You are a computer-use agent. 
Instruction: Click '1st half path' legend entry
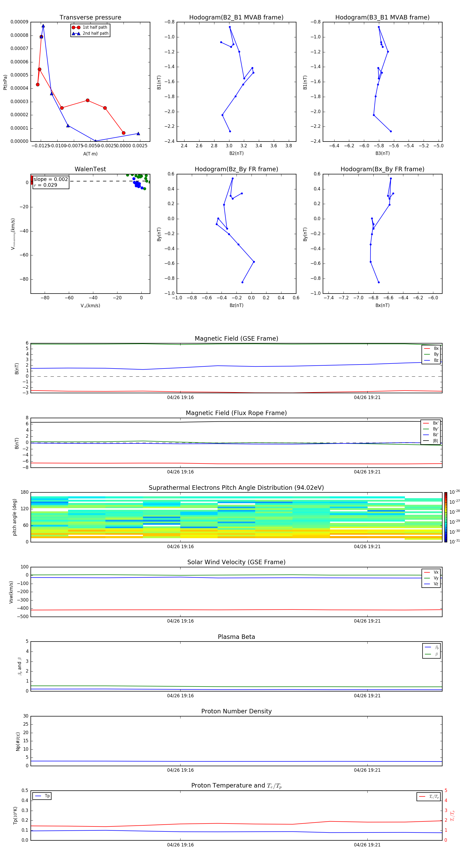click(x=90, y=27)
